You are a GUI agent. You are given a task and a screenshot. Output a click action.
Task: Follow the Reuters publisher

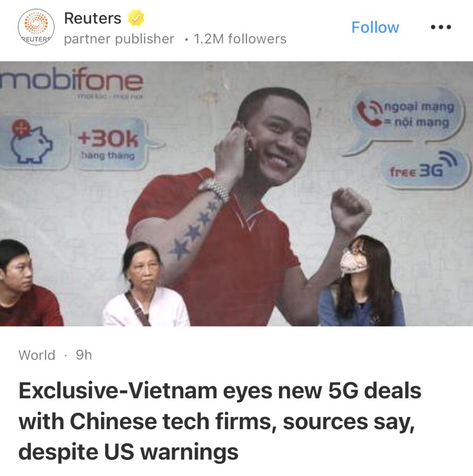(375, 27)
